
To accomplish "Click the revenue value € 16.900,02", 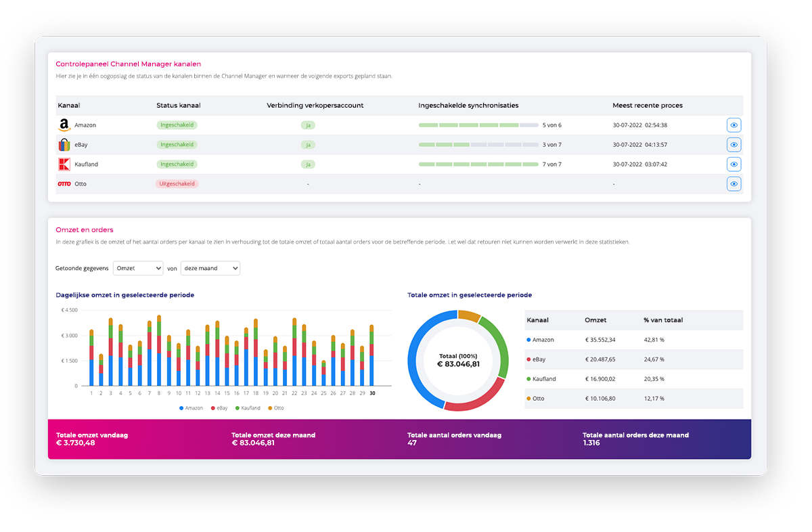I will point(600,379).
